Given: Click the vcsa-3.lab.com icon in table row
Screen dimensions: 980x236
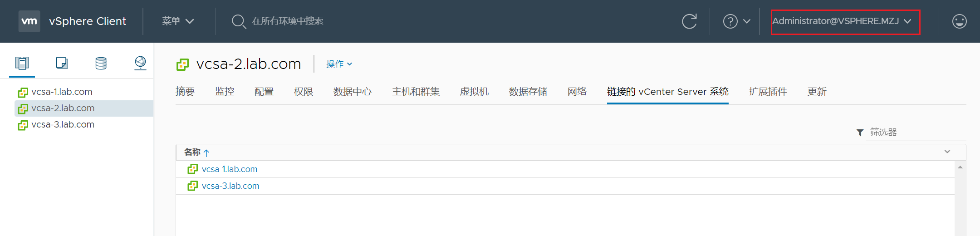Looking at the screenshot, I should coord(192,186).
